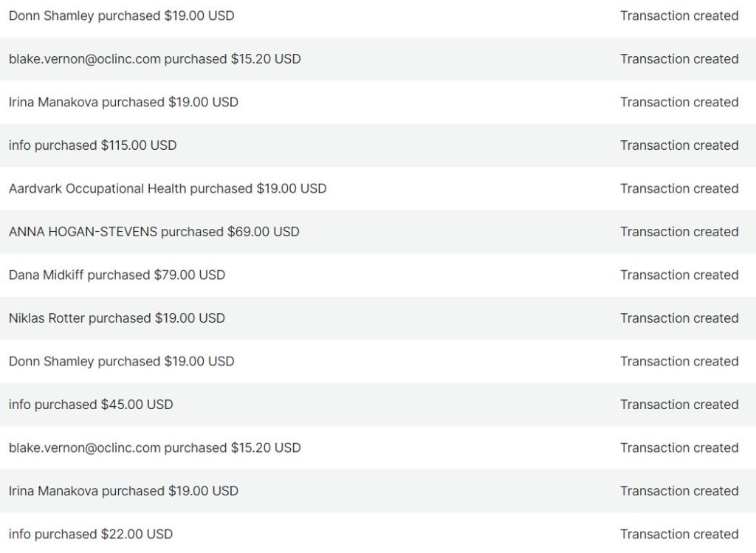Image resolution: width=756 pixels, height=553 pixels.
Task: Click the second Irina Manakova purchase entry
Action: click(x=123, y=491)
